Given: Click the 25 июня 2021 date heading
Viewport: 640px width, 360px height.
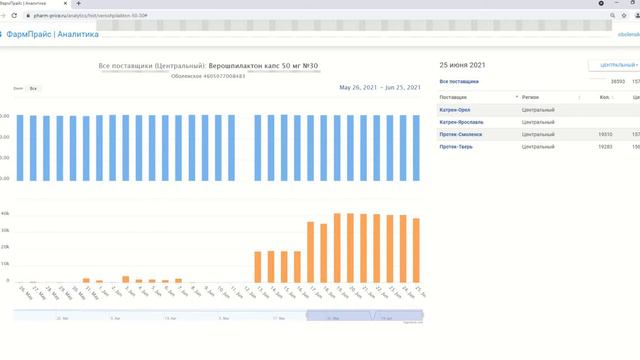Looking at the screenshot, I should pos(462,65).
